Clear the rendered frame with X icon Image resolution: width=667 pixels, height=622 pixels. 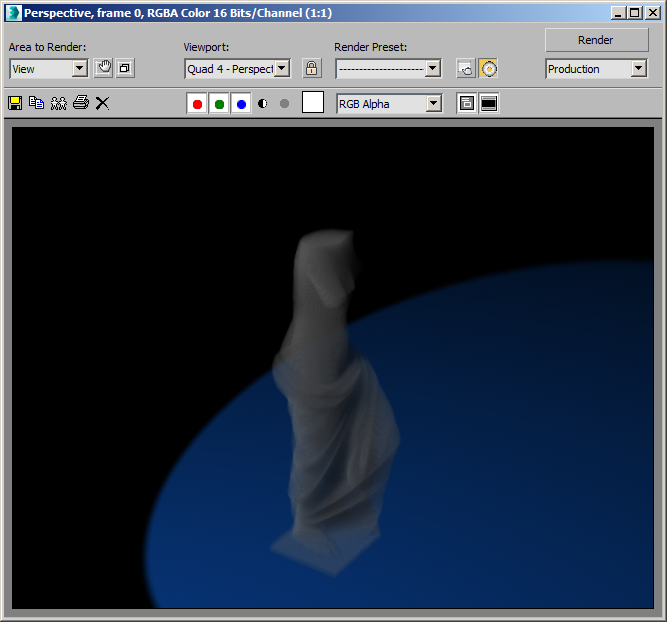[x=102, y=103]
